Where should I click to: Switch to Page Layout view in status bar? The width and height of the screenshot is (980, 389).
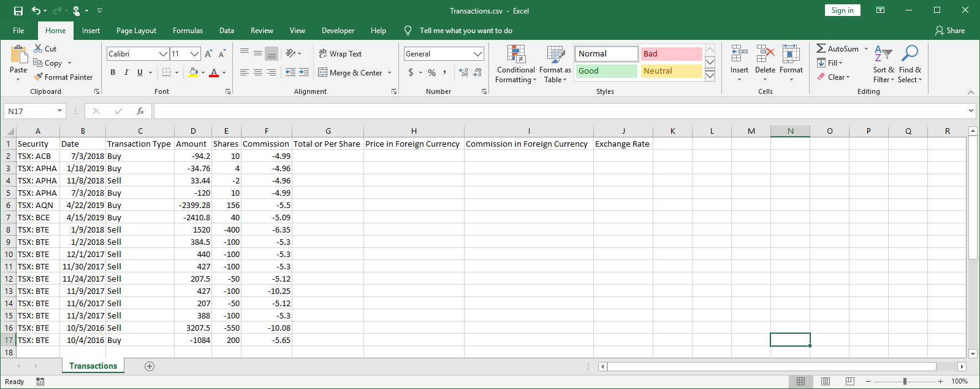(825, 382)
